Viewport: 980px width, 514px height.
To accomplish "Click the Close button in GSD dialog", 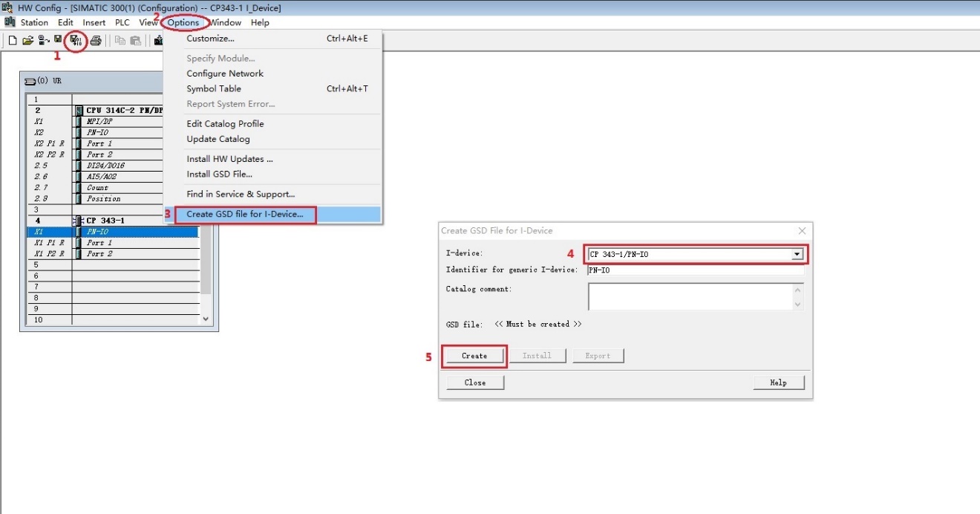I will tap(475, 383).
